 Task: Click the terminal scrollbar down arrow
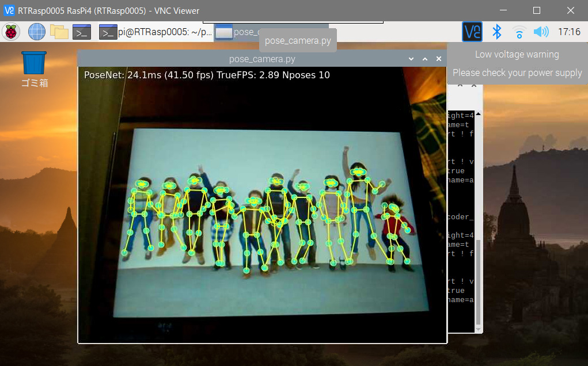tap(478, 329)
